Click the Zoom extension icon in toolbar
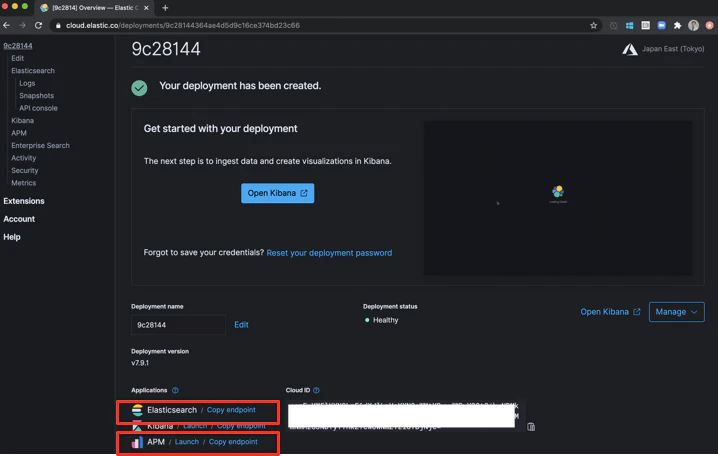The height and width of the screenshot is (456, 718). 661,25
